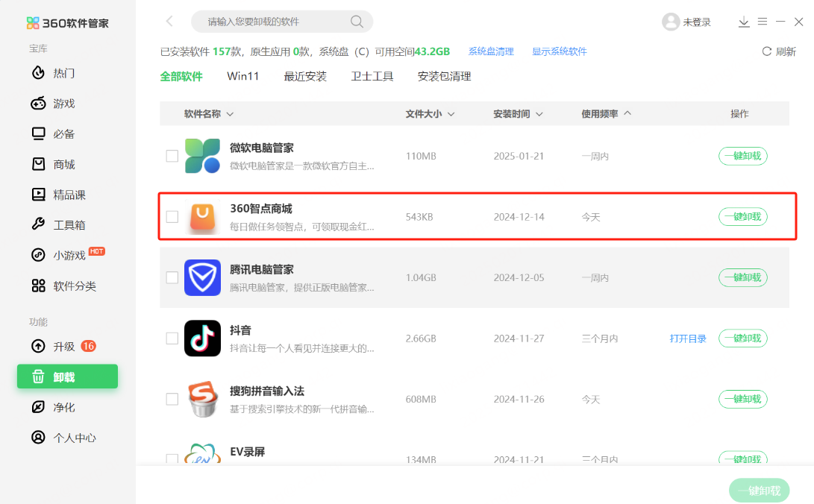Open 精品课 courses section
Image resolution: width=814 pixels, height=504 pixels.
pyautogui.click(x=59, y=195)
